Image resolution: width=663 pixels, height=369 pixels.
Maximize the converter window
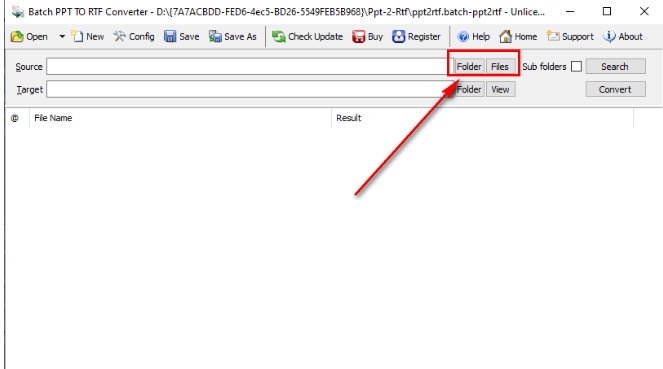(607, 11)
